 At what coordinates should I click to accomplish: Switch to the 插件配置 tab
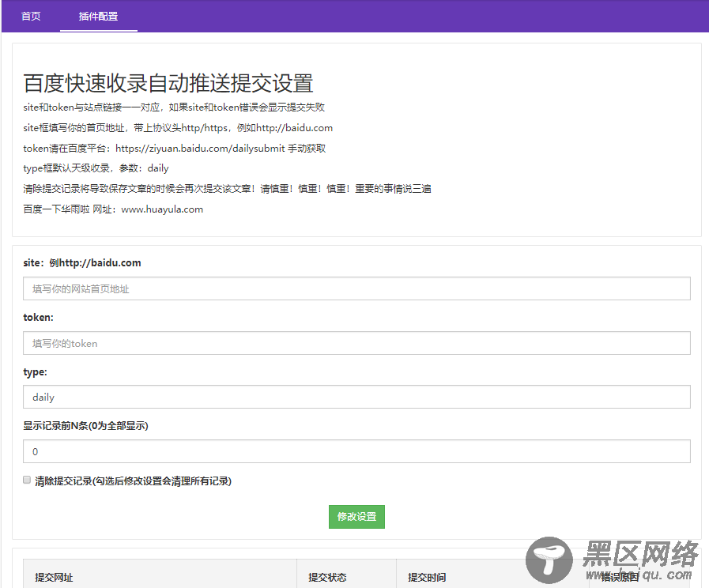tap(99, 17)
